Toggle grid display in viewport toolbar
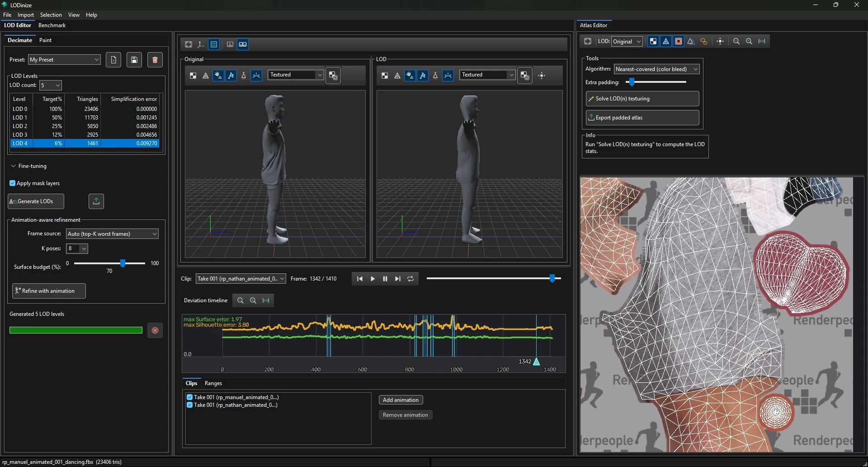The image size is (868, 467). point(214,44)
